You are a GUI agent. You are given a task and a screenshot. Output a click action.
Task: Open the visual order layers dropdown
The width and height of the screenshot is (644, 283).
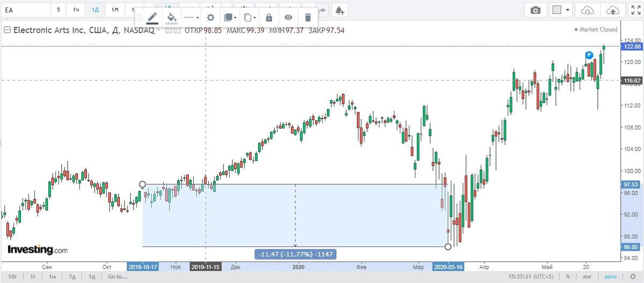click(230, 17)
